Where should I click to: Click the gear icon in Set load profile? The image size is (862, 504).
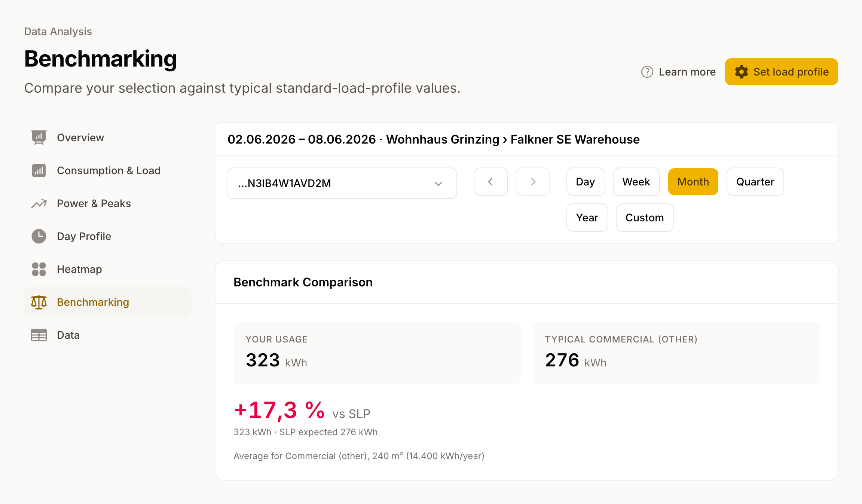(x=742, y=72)
